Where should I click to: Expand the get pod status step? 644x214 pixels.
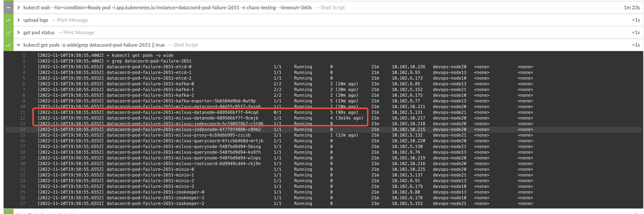coord(18,33)
